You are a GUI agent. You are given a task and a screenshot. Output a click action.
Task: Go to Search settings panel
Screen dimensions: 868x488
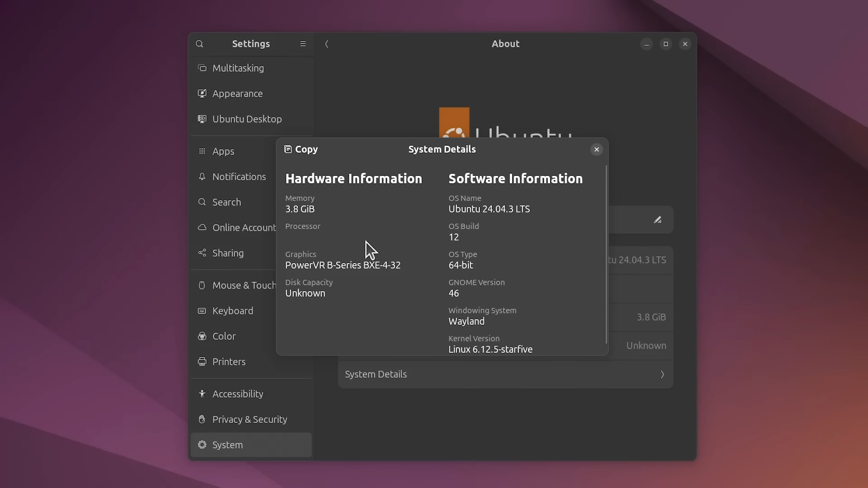[x=226, y=202]
